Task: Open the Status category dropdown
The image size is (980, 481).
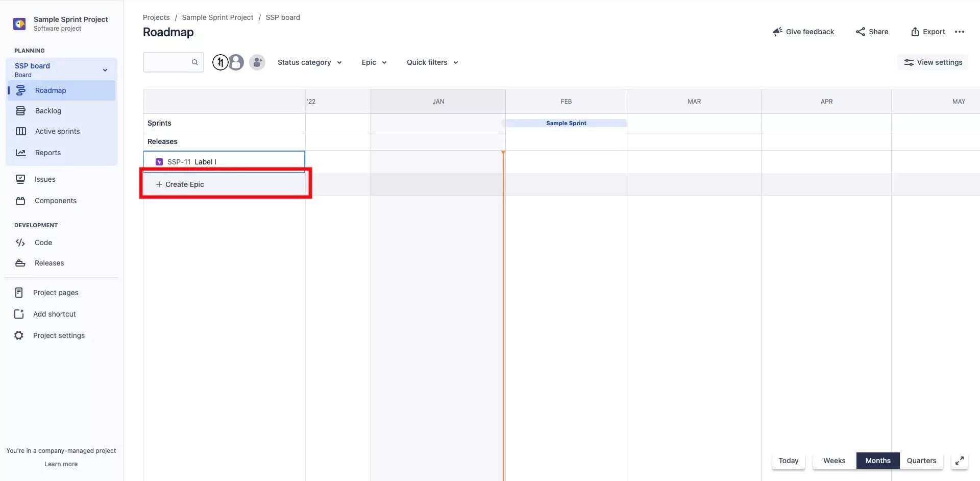Action: (310, 62)
